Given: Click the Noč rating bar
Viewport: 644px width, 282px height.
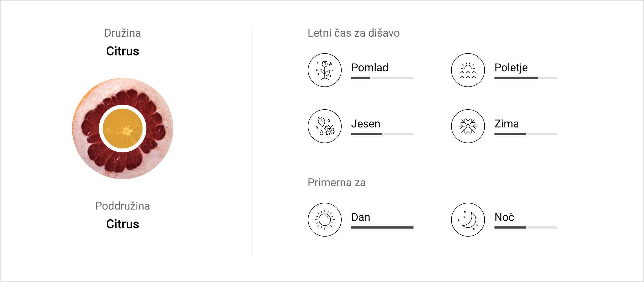Looking at the screenshot, I should tap(525, 227).
